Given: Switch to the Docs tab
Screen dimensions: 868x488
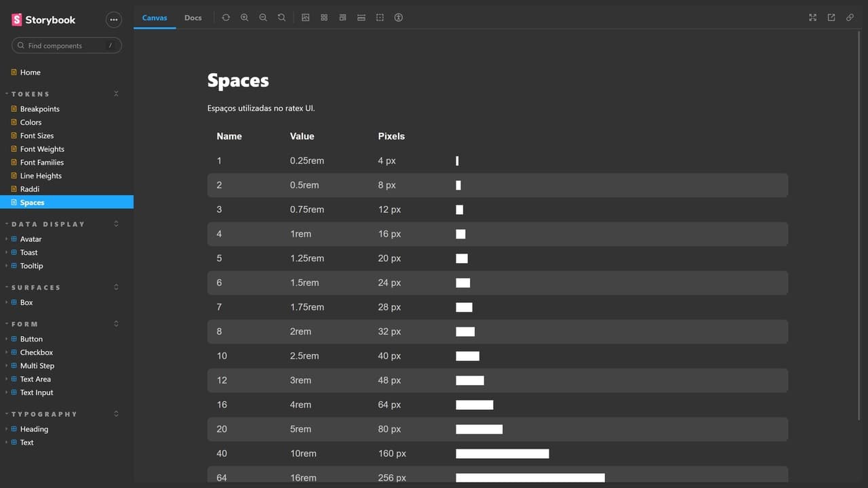Looking at the screenshot, I should click(x=193, y=18).
